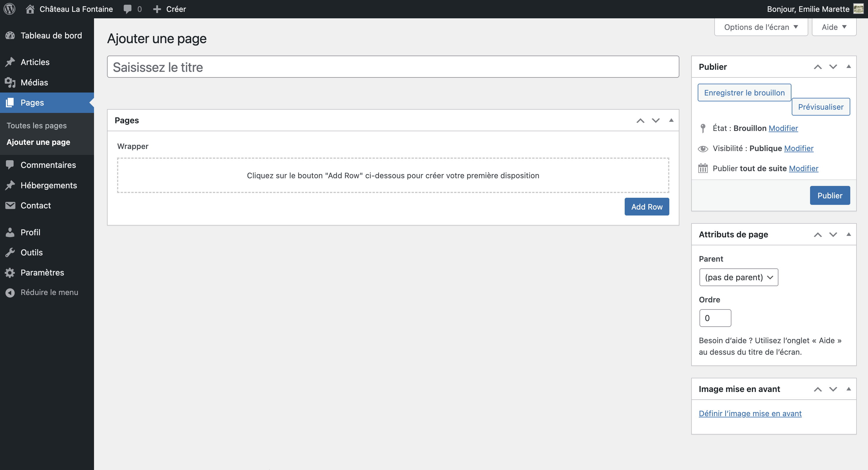Image resolution: width=868 pixels, height=470 pixels.
Task: Click the Contact envelope icon
Action: [x=9, y=205]
